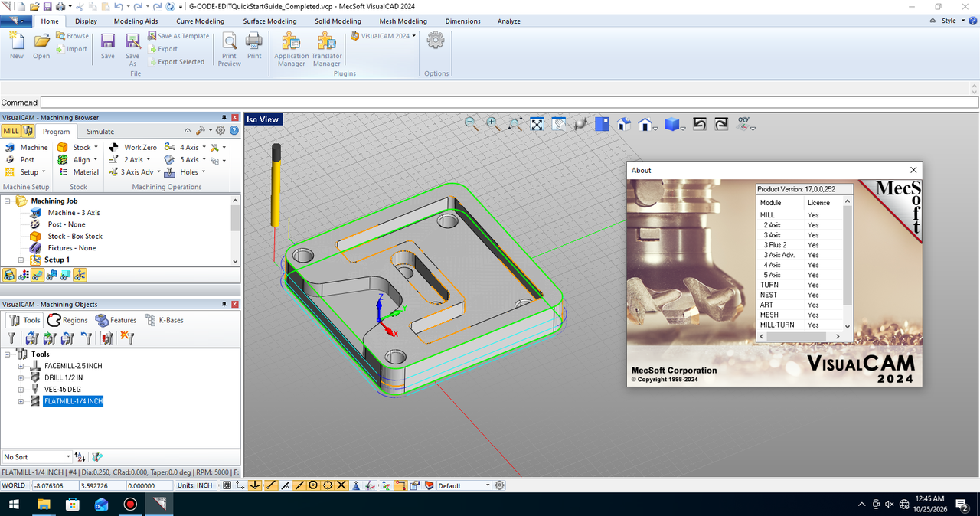Switch to the Regions tab

tap(67, 320)
